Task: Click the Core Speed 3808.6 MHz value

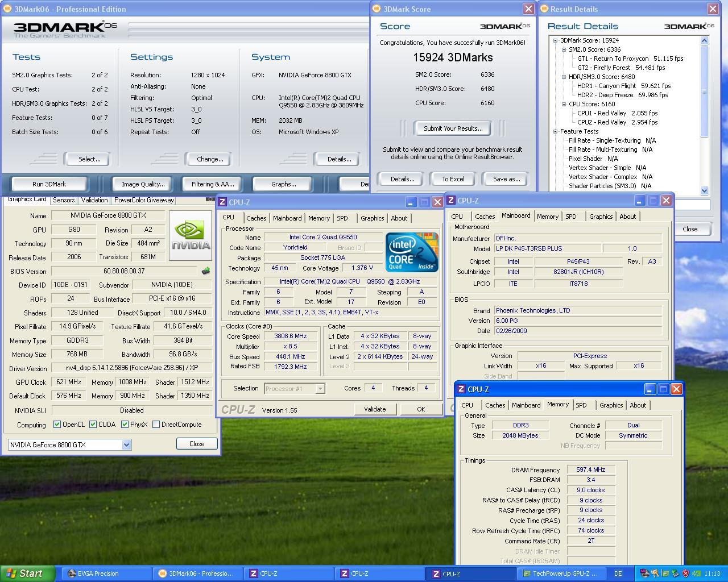Action: 290,336
